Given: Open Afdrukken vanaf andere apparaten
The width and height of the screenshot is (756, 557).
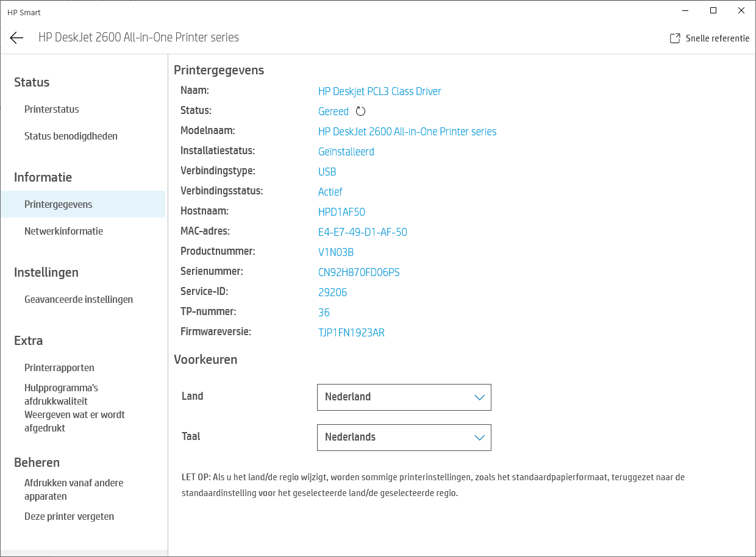Looking at the screenshot, I should point(74,489).
